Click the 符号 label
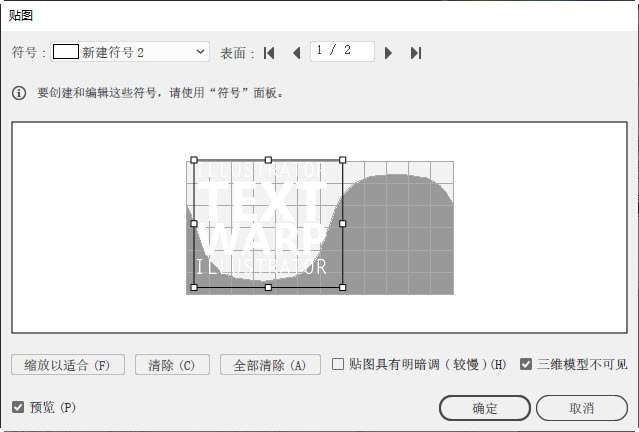 click(28, 52)
